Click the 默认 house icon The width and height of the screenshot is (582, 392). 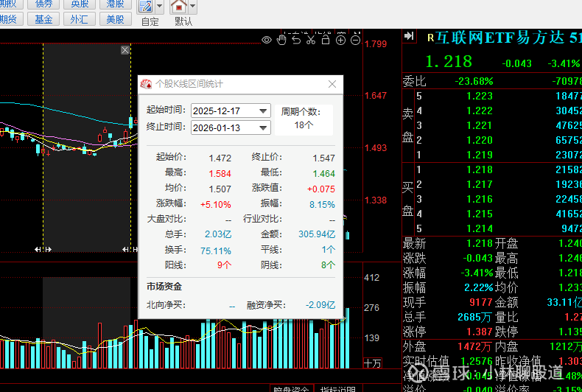[x=179, y=7]
